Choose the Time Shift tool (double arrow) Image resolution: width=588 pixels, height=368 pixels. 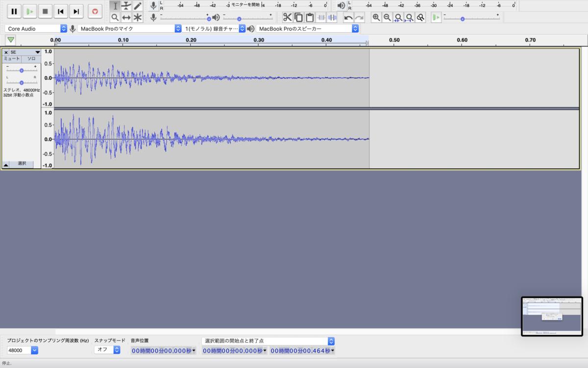tap(126, 17)
